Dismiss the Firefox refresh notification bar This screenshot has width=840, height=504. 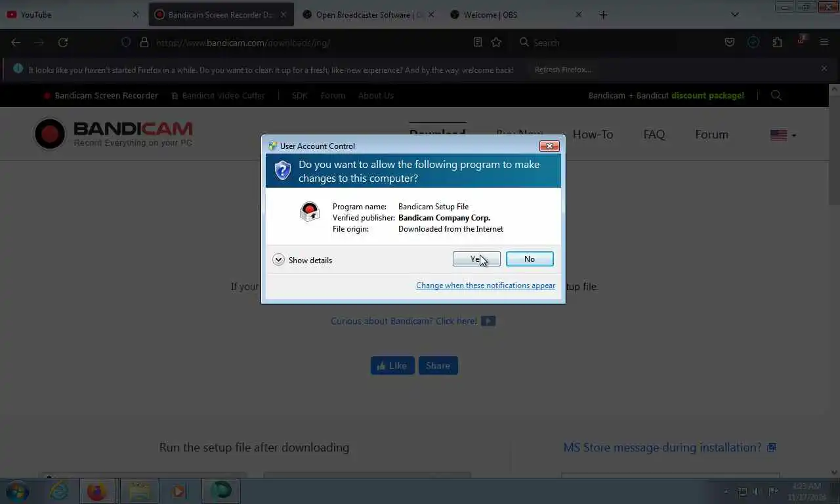[x=824, y=68]
